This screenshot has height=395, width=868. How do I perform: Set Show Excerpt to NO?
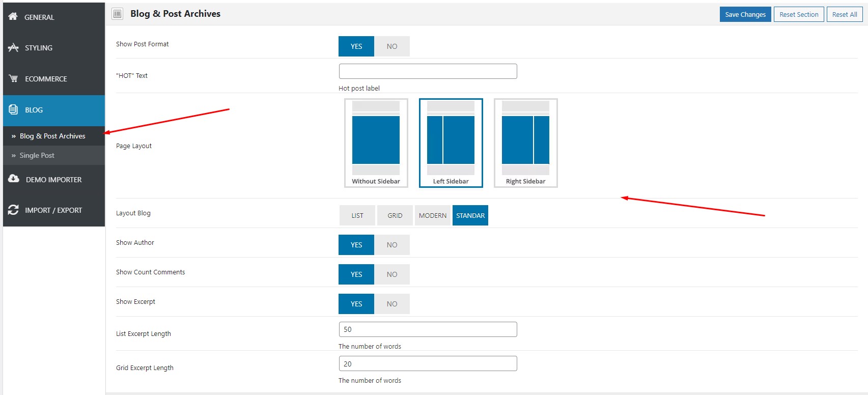392,304
